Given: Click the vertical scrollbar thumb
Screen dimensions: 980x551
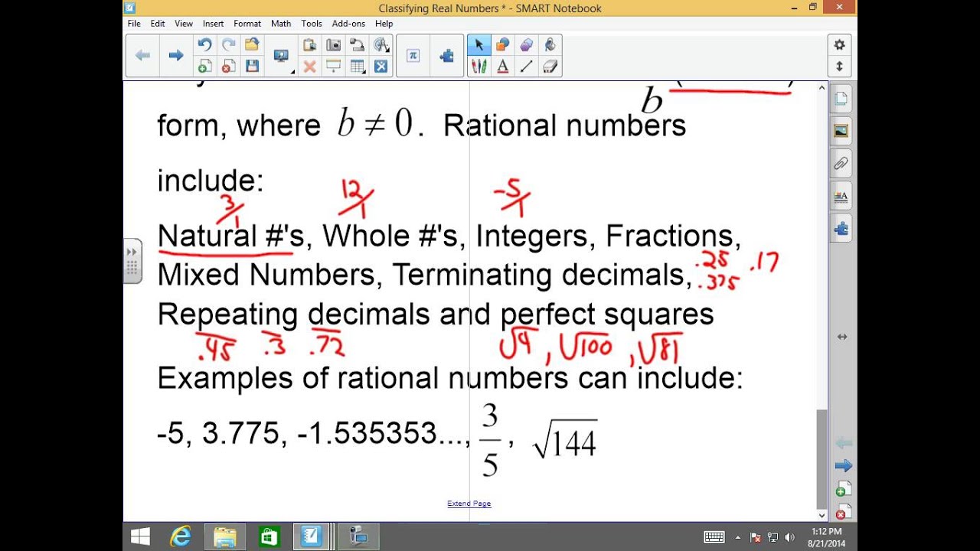Looking at the screenshot, I should pyautogui.click(x=822, y=458).
